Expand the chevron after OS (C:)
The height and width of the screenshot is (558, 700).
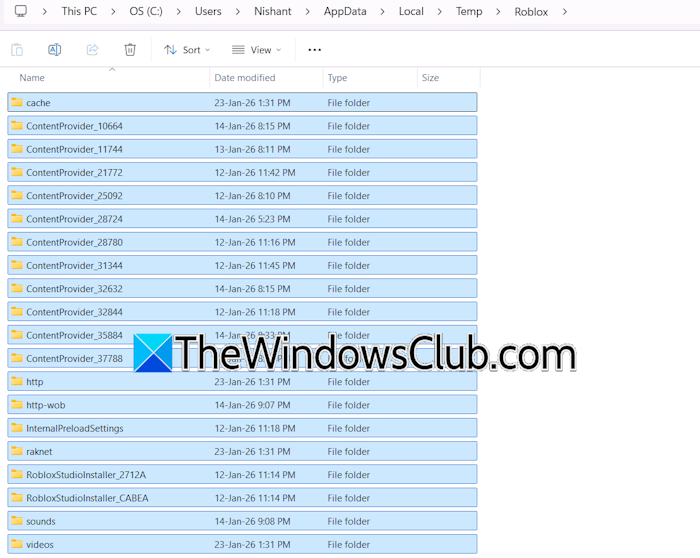[179, 12]
